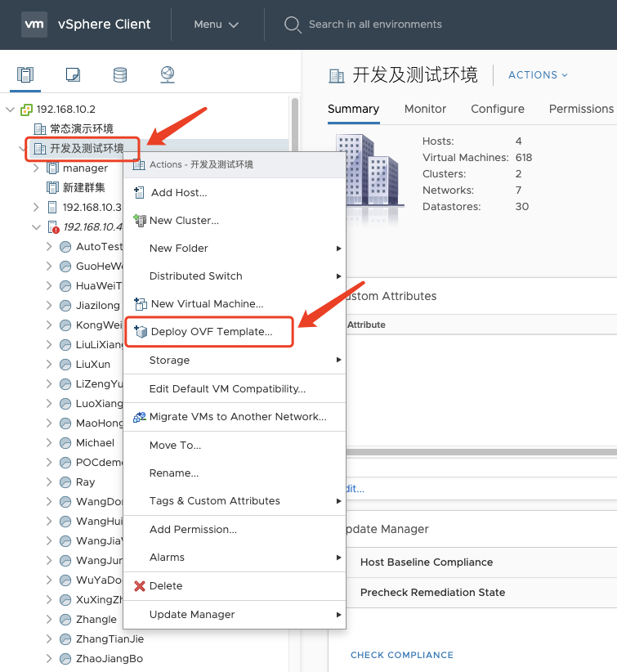Switch to the Summary tab

(x=354, y=110)
